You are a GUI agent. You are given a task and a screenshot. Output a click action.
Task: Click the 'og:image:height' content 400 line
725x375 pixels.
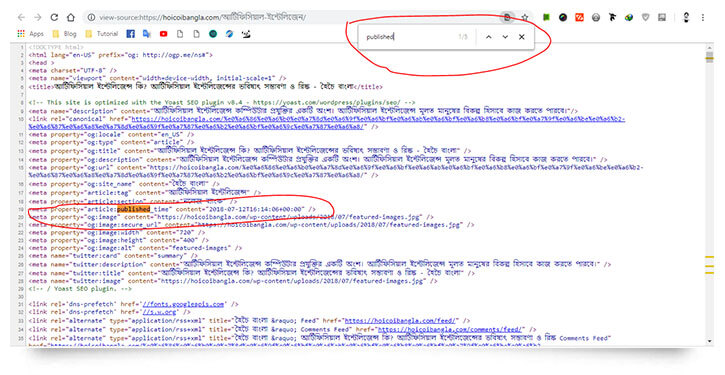coord(118,240)
